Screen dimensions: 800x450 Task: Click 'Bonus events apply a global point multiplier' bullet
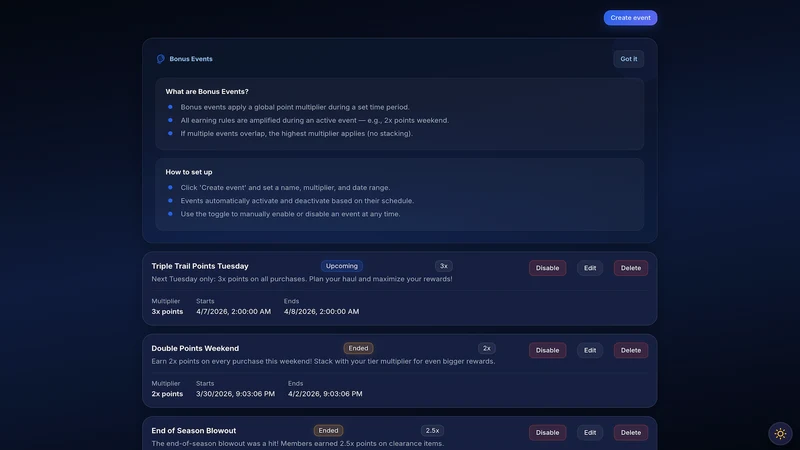coord(295,107)
